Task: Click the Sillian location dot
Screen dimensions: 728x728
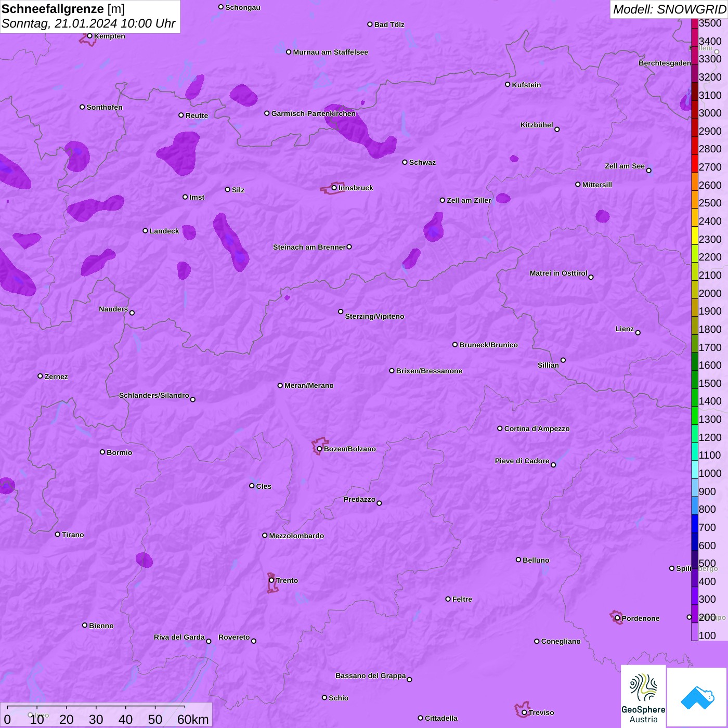Action: coord(563,360)
